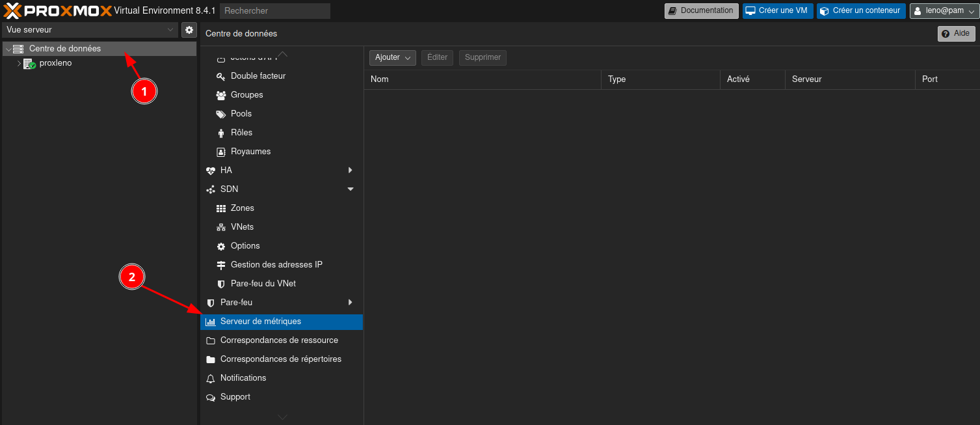
Task: Open Support chat icon
Action: [x=210, y=397]
